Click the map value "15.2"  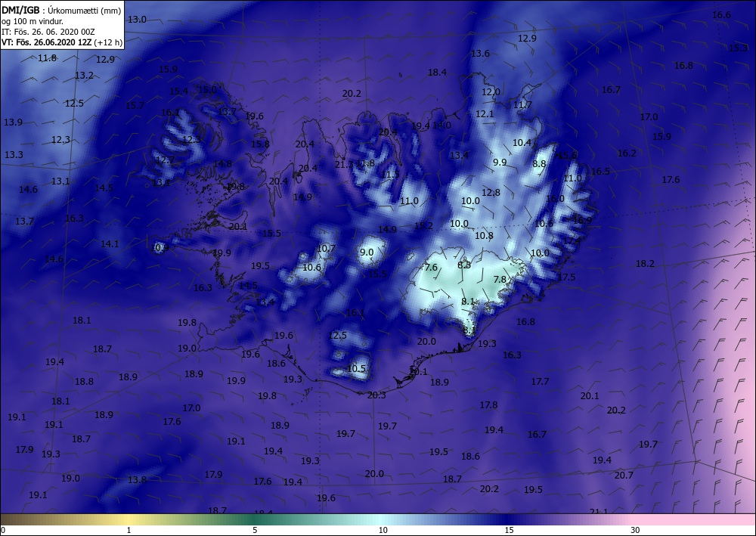coord(423,225)
